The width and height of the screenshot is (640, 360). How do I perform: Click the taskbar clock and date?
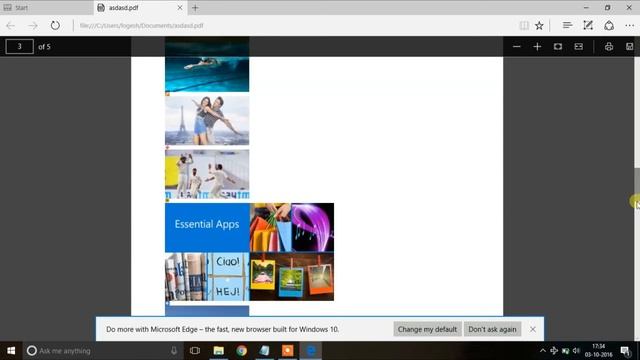[x=598, y=351]
